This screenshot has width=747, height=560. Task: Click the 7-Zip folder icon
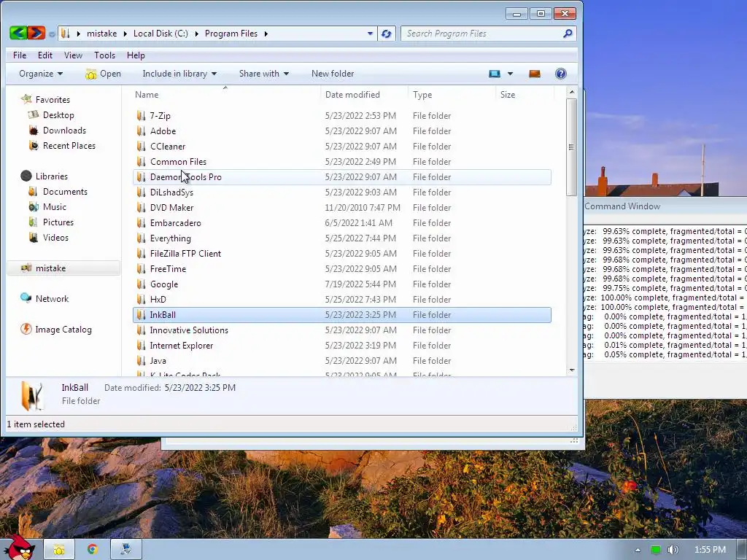pos(141,116)
